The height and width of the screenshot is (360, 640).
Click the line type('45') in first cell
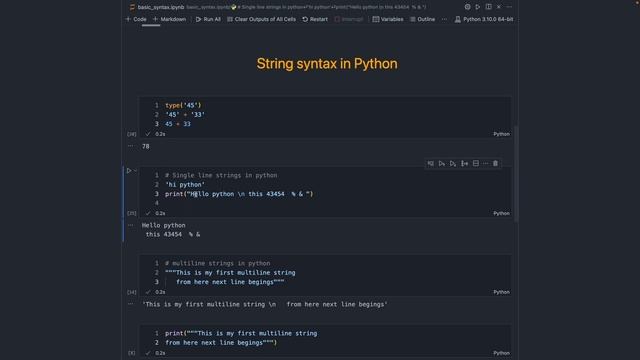point(183,105)
